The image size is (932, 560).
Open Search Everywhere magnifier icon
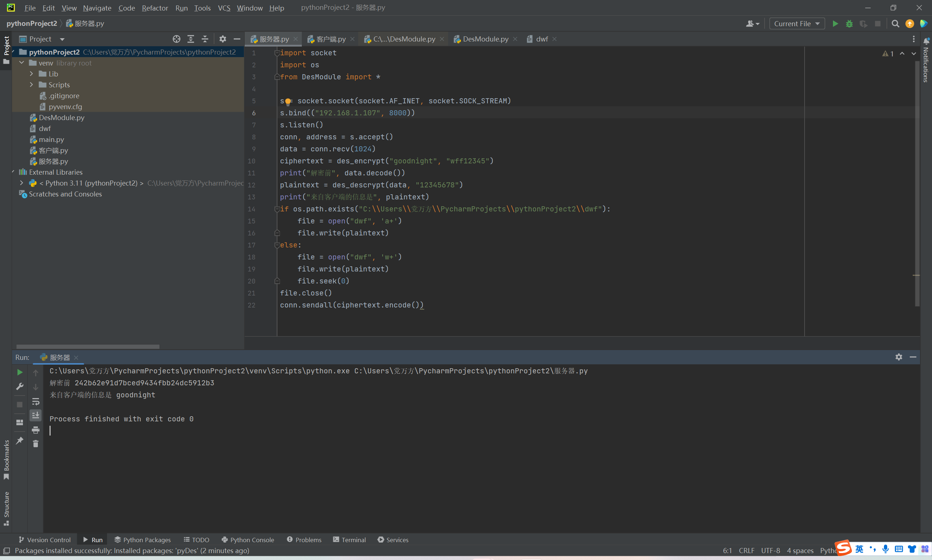click(x=895, y=24)
